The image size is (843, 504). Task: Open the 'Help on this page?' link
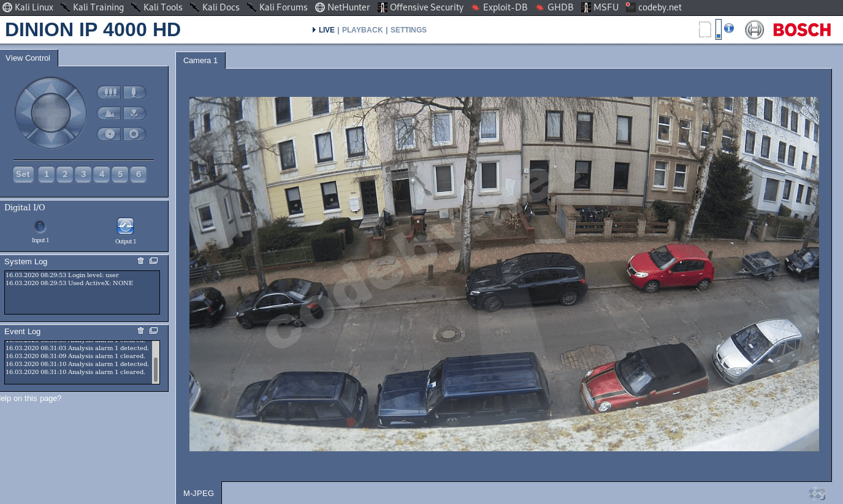click(31, 398)
